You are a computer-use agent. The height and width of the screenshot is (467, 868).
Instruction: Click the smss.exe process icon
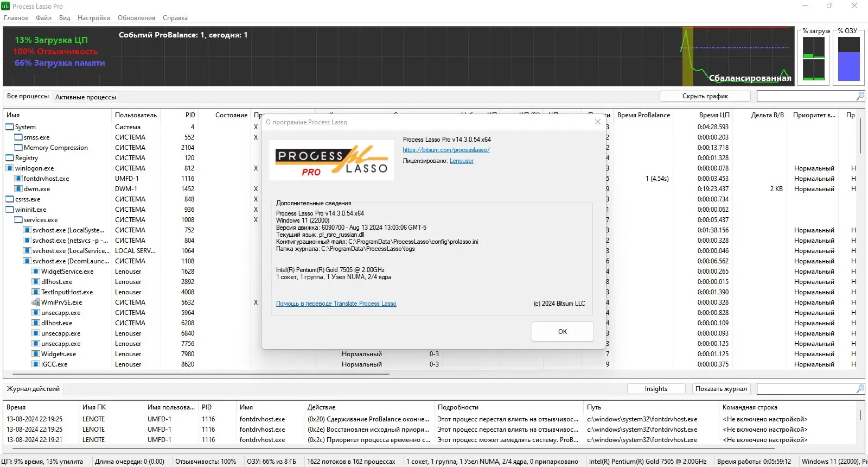pos(18,137)
